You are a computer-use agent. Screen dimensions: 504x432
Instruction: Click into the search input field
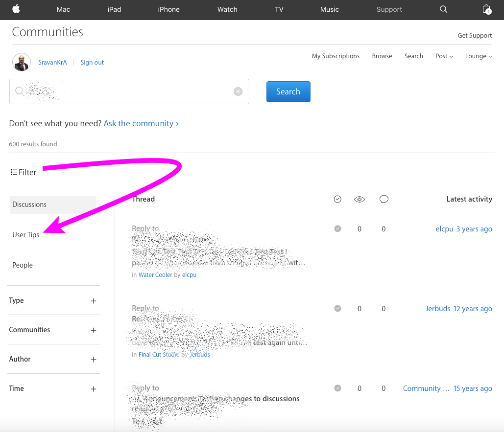129,91
